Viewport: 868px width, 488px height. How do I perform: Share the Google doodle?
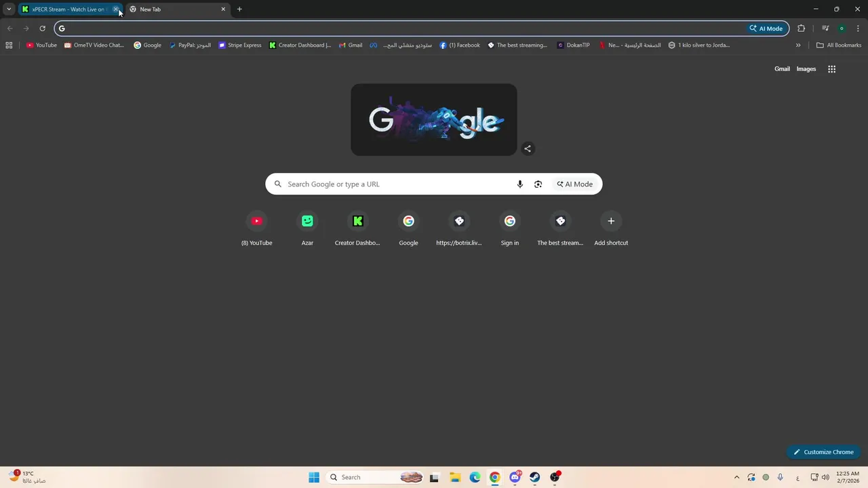click(528, 148)
